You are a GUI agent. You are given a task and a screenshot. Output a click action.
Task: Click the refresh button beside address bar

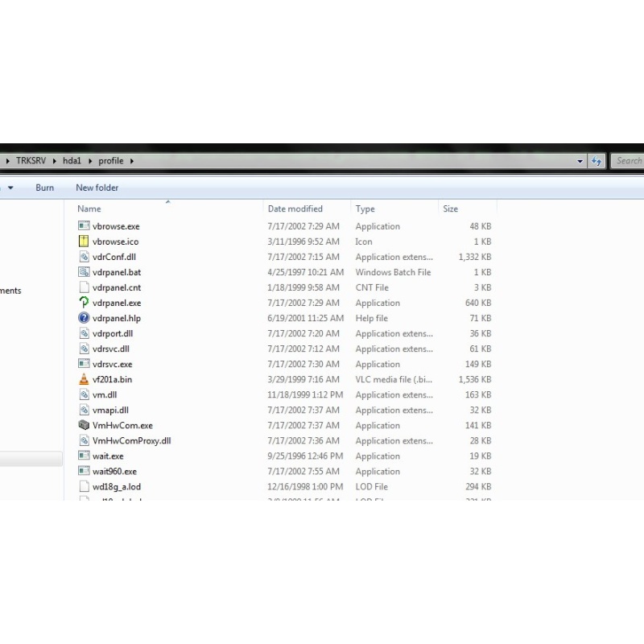click(x=597, y=161)
